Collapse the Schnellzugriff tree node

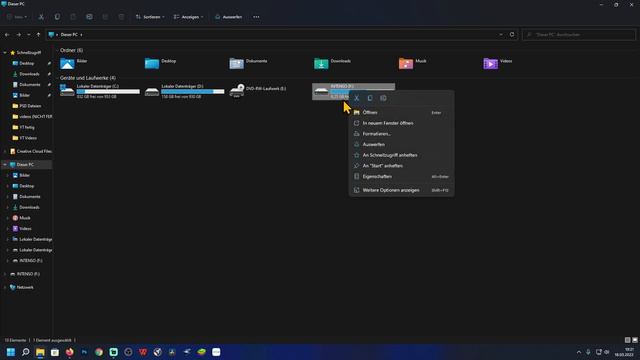click(x=5, y=53)
